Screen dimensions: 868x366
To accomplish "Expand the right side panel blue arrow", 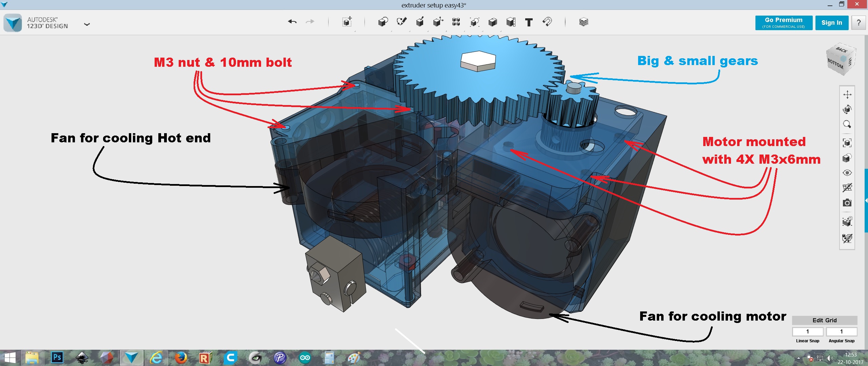I will (866, 201).
